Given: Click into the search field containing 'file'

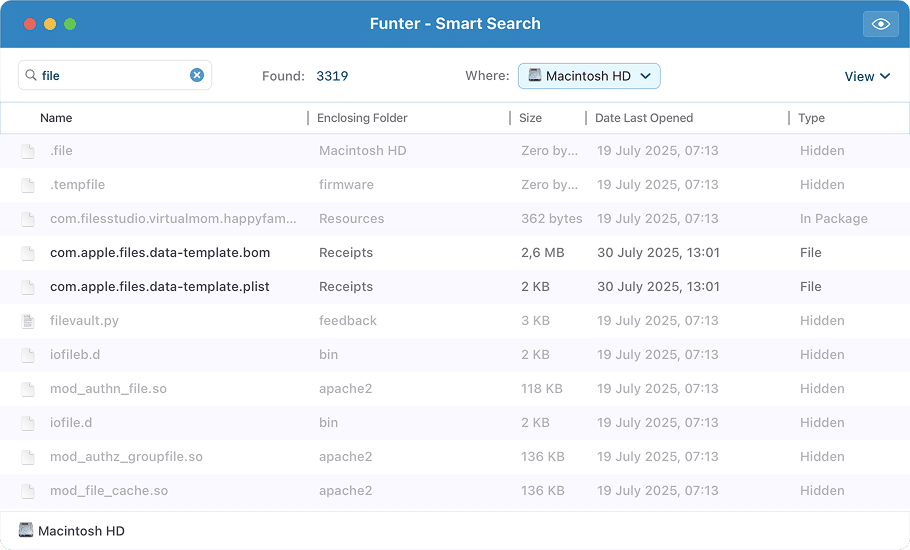Looking at the screenshot, I should pos(114,75).
